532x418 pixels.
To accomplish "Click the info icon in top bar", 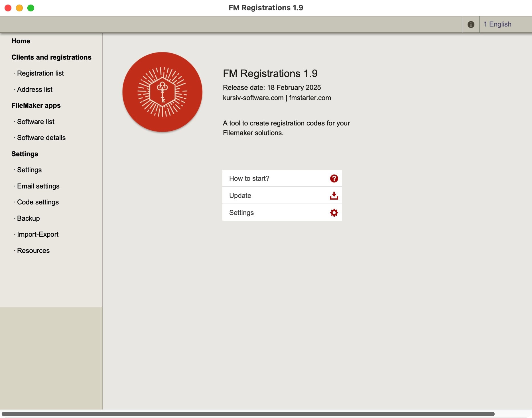I will point(471,25).
